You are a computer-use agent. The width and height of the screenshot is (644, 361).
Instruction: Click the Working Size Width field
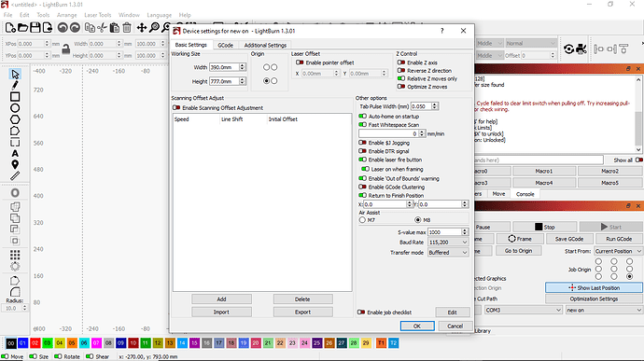pyautogui.click(x=224, y=67)
